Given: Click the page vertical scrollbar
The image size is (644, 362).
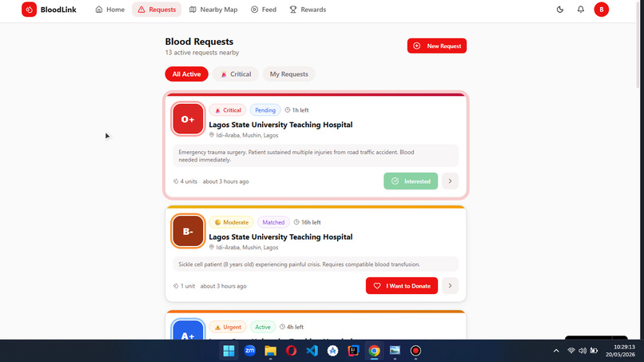Looking at the screenshot, I should click(638, 46).
